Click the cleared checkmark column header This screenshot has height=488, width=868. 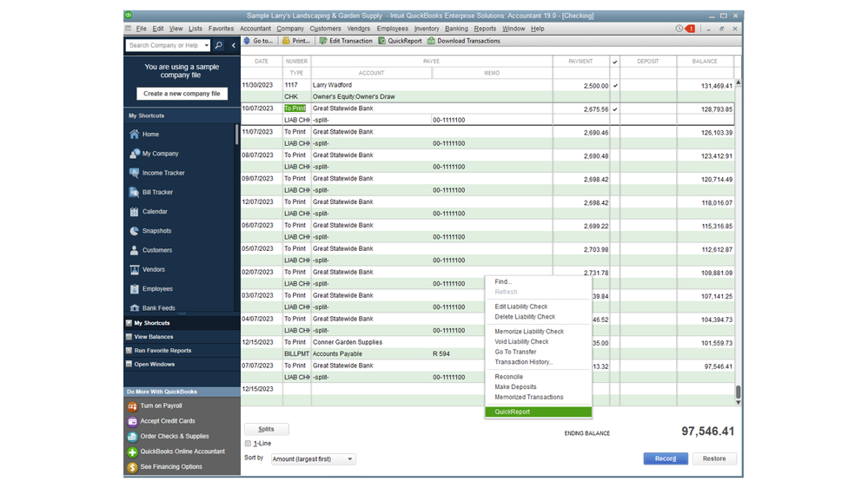615,62
